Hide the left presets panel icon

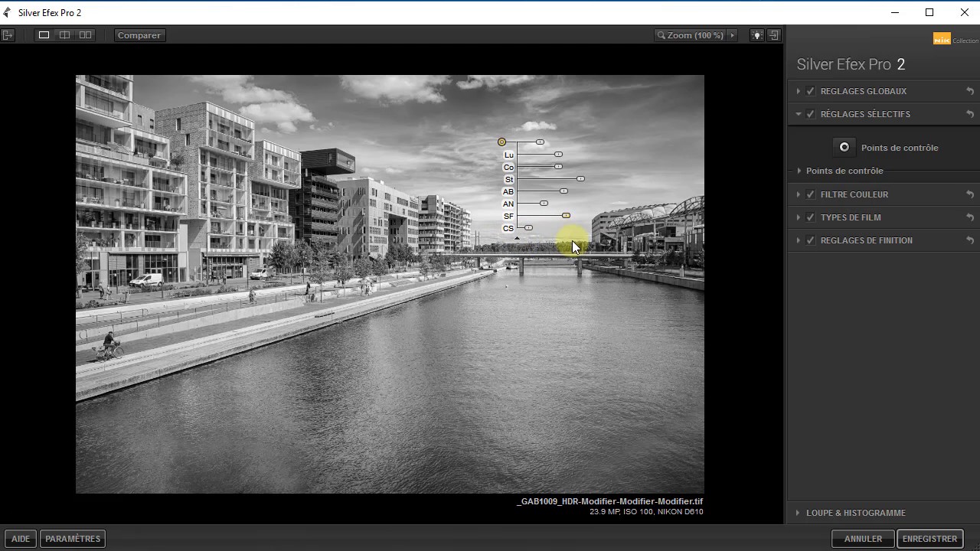pos(8,35)
